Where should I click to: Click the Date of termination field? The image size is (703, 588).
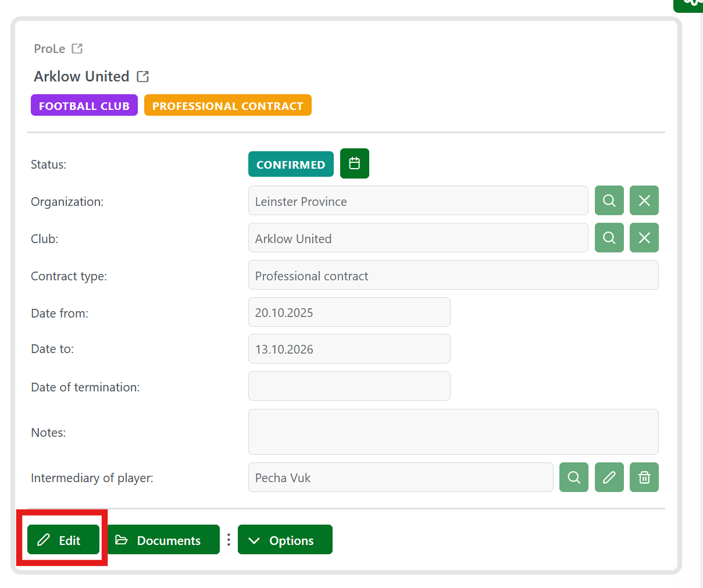point(349,386)
